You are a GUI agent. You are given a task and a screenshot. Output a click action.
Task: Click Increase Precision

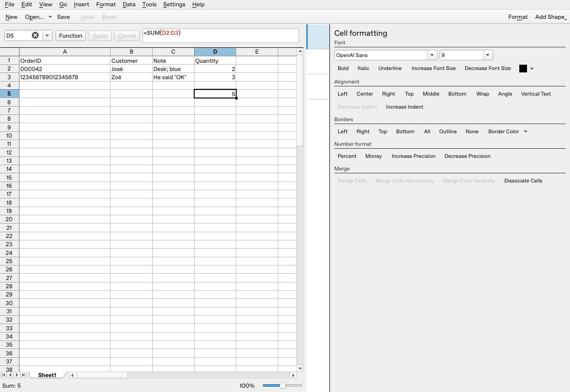coord(413,156)
